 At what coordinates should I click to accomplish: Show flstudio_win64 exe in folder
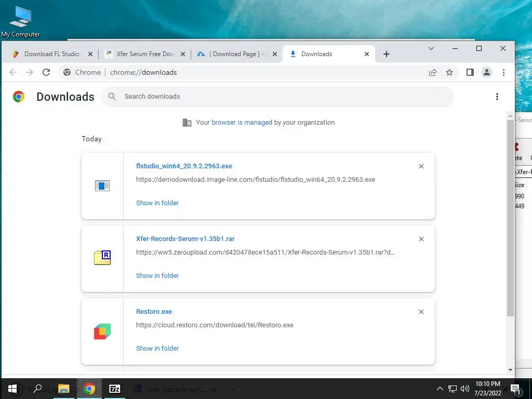(x=157, y=203)
